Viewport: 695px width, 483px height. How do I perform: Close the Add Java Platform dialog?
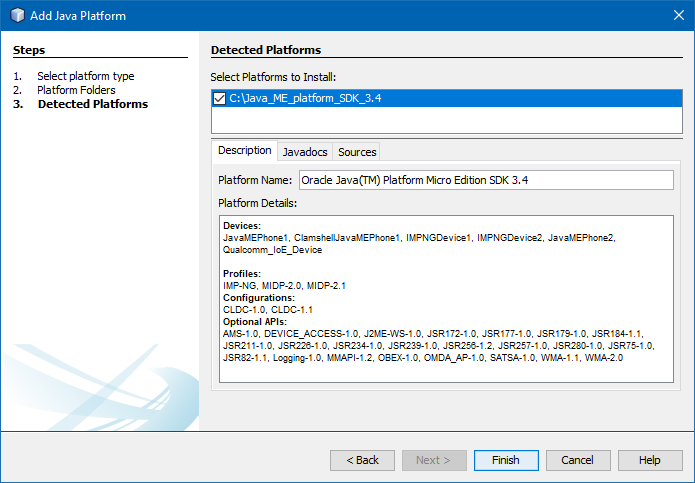coord(679,16)
